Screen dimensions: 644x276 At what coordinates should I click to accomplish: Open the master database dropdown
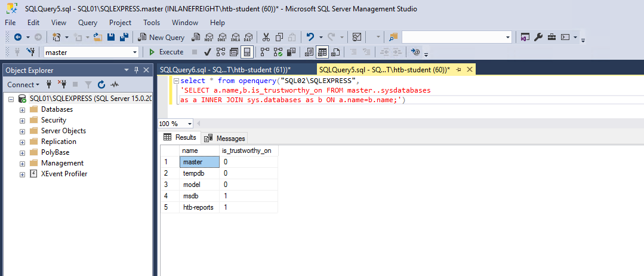pyautogui.click(x=134, y=52)
